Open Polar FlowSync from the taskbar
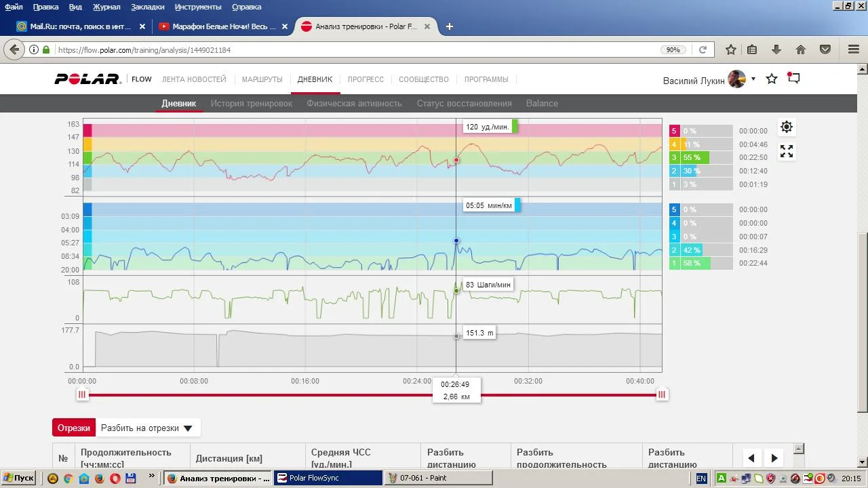868x488 pixels. 328,478
